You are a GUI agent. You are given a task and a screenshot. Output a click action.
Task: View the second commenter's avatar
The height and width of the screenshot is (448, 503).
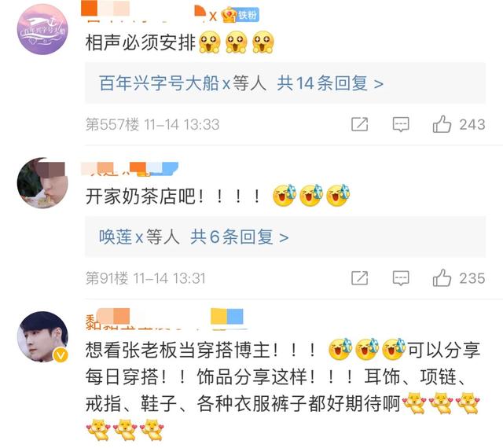coord(42,183)
